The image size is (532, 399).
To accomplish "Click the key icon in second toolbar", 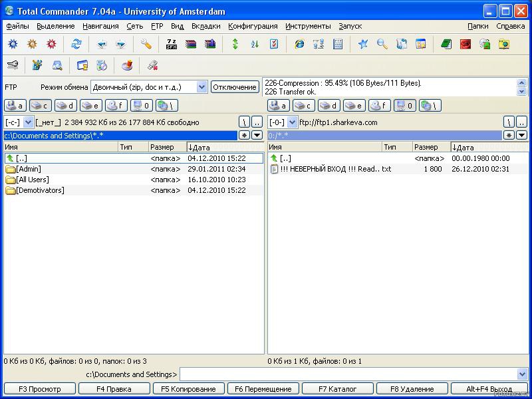I will coord(13,65).
